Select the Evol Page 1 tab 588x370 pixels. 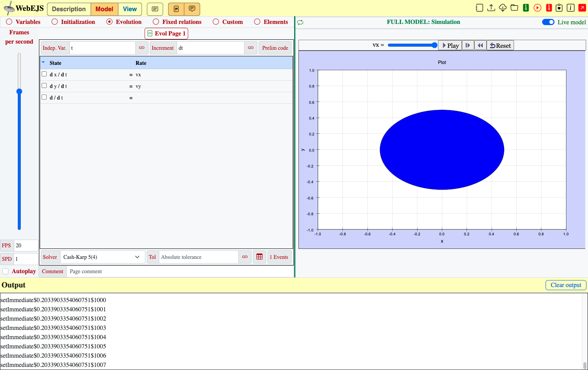(x=166, y=34)
